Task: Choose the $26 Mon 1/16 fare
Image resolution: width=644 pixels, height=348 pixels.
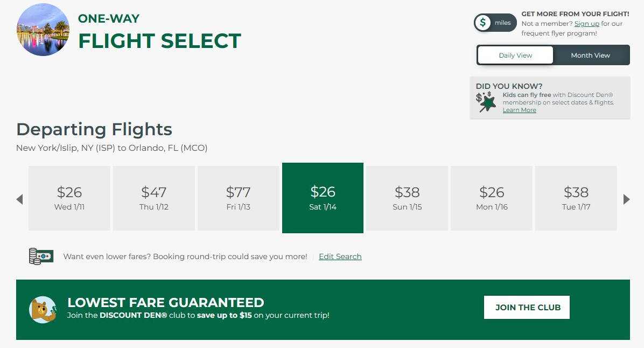Action: (492, 198)
